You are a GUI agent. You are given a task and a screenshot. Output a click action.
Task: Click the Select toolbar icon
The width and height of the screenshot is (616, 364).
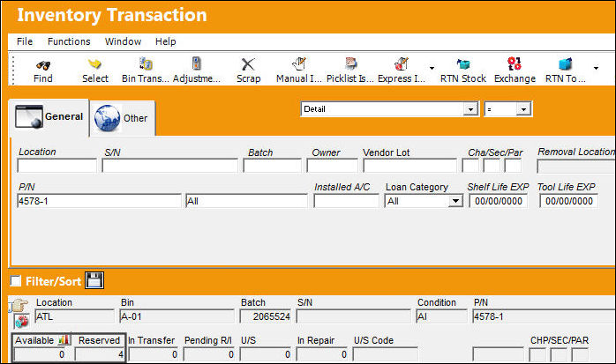coord(94,64)
